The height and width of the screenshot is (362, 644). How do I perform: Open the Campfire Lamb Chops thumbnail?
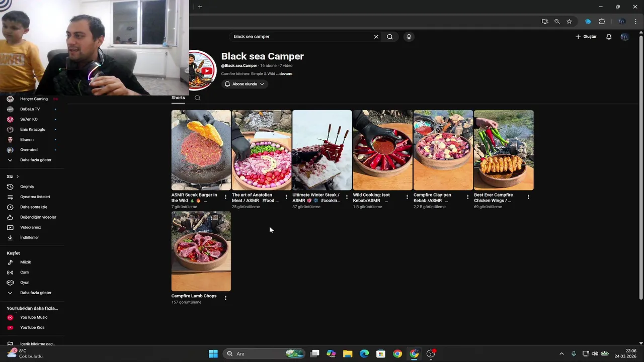(x=201, y=251)
